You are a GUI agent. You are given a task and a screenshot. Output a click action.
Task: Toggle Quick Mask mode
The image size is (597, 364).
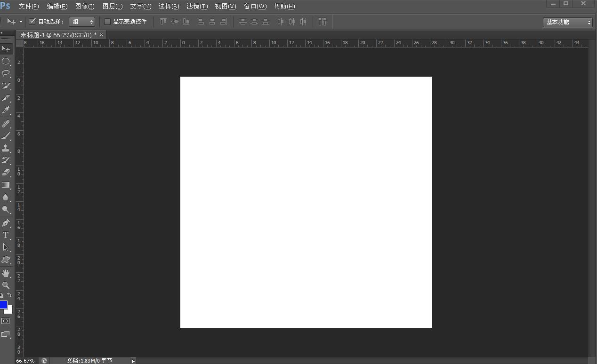click(6, 321)
